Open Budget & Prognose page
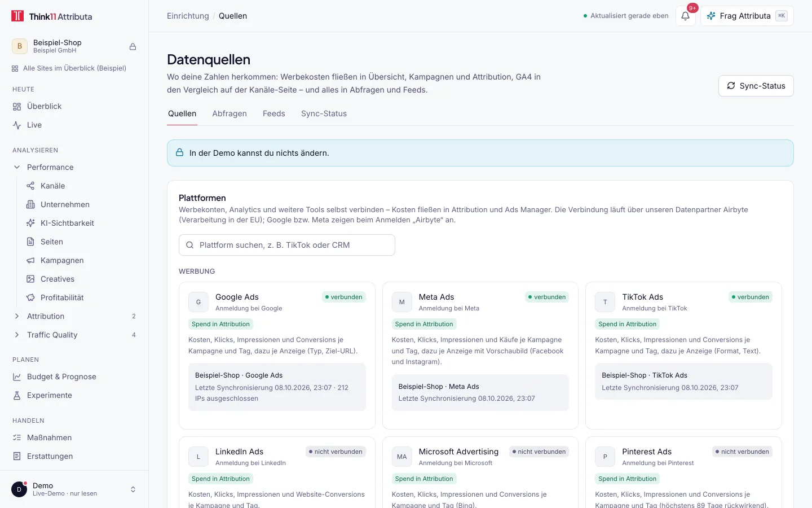The image size is (812, 508). [x=74, y=376]
